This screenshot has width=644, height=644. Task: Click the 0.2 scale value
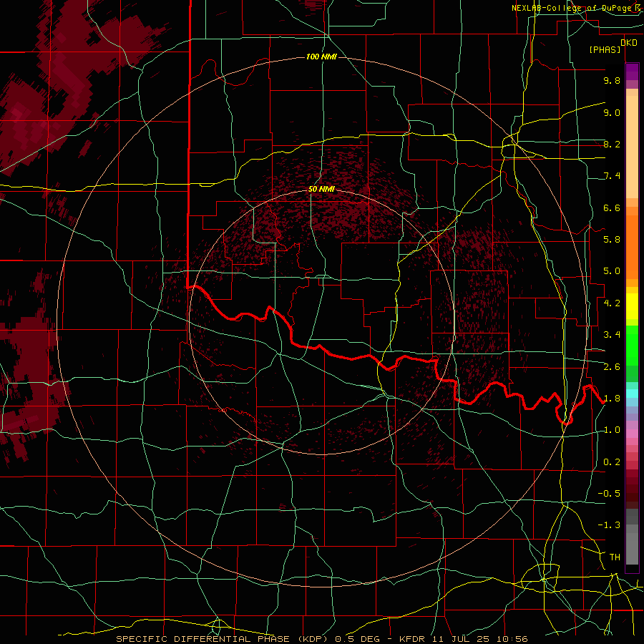pyautogui.click(x=612, y=462)
